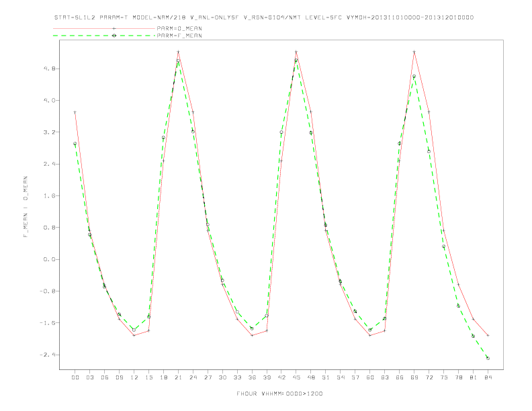Viewport: 532px width, 411px height.
Task: Click the 06 forecast hour tick label
Action: point(105,377)
